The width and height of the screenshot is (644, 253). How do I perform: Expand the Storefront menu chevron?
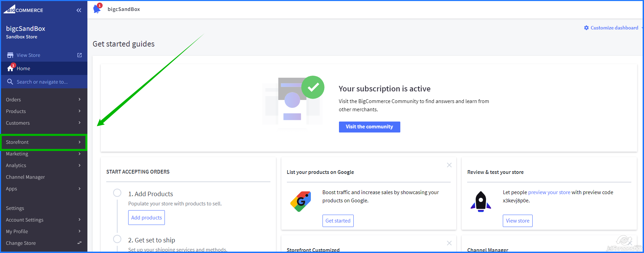80,142
